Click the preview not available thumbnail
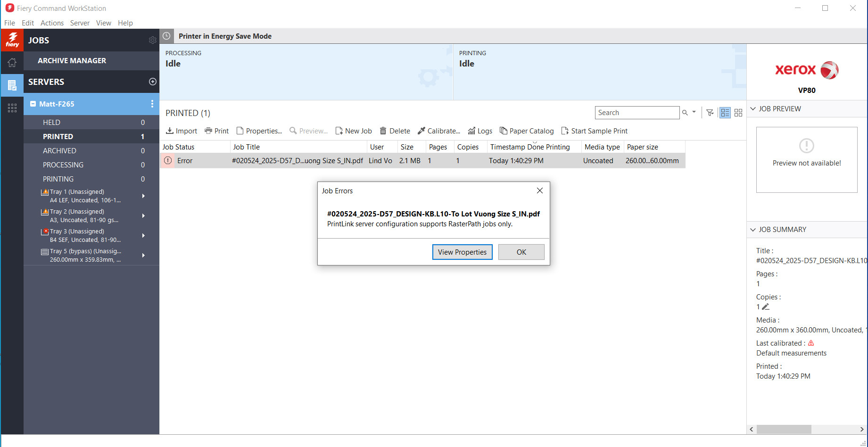868x447 pixels. pyautogui.click(x=807, y=160)
